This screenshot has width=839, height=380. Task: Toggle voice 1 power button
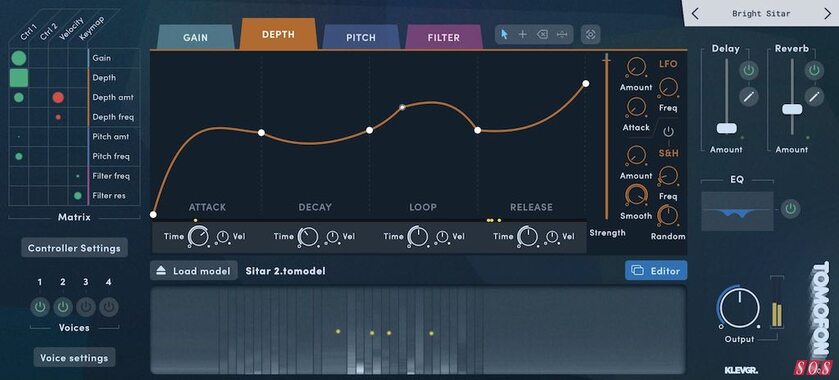coord(40,307)
